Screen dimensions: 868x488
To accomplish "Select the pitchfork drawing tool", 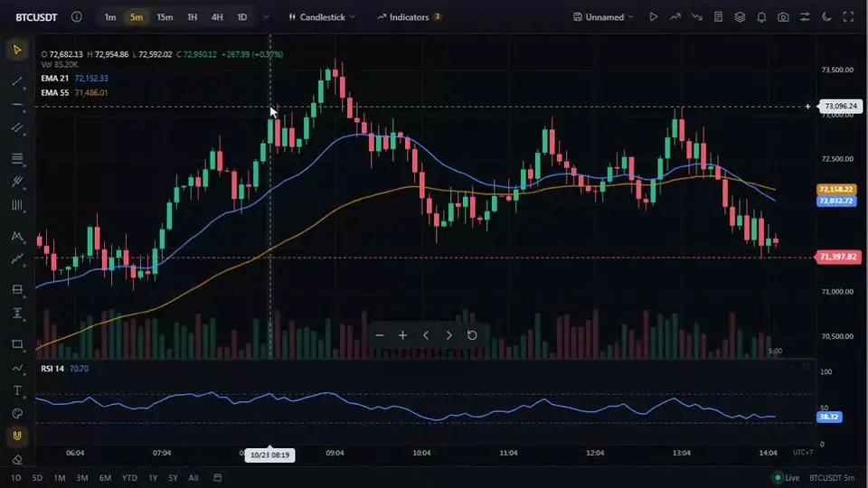I will [17, 182].
